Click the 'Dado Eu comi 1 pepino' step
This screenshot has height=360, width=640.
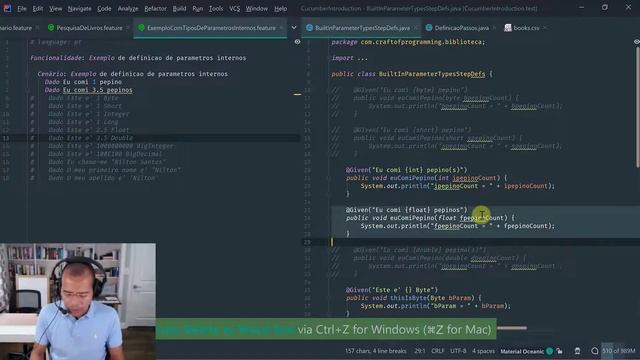point(83,82)
